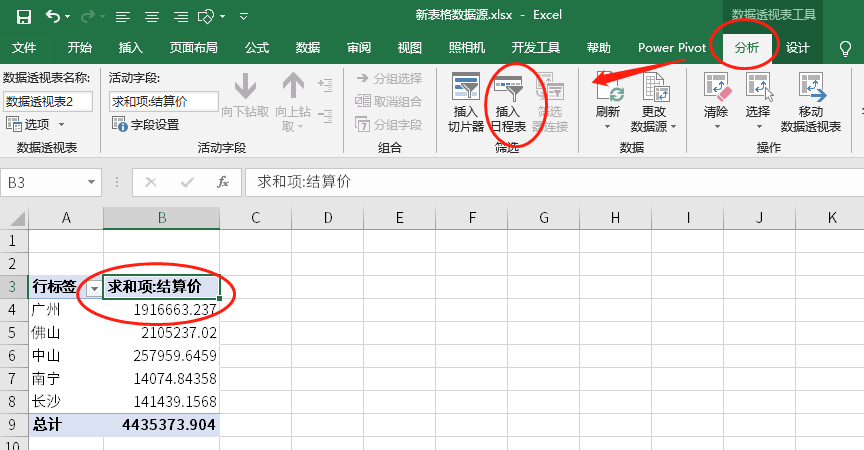Click 分组选择 (Group Selection)
The height and width of the screenshot is (450, 864).
390,79
